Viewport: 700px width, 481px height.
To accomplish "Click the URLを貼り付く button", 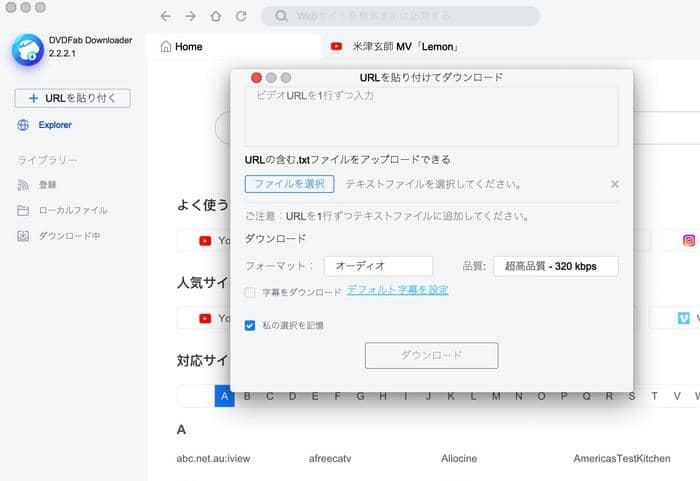I will pos(72,98).
